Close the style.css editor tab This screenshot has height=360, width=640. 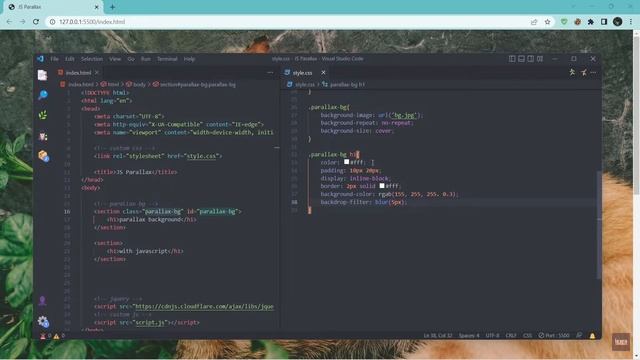(323, 73)
